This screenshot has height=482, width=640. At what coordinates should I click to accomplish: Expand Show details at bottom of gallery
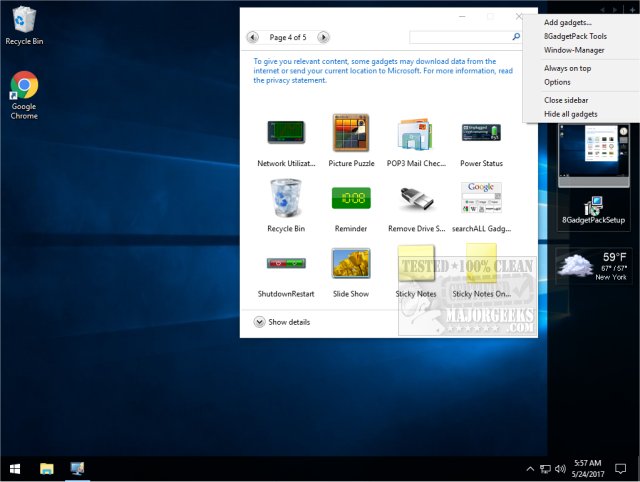coord(282,322)
